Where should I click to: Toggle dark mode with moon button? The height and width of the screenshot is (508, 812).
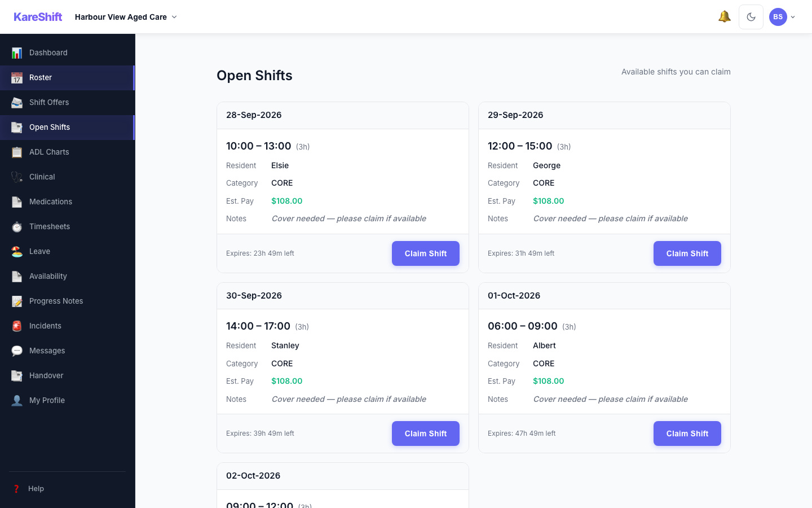tap(751, 17)
